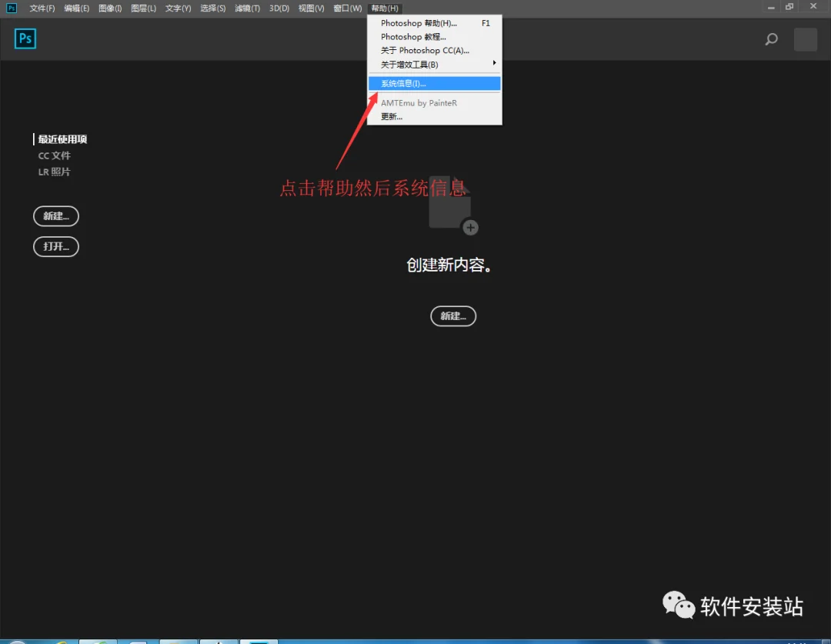Choose Photoshop 帮助(H)... from Help menu
The height and width of the screenshot is (644, 831).
(x=435, y=23)
